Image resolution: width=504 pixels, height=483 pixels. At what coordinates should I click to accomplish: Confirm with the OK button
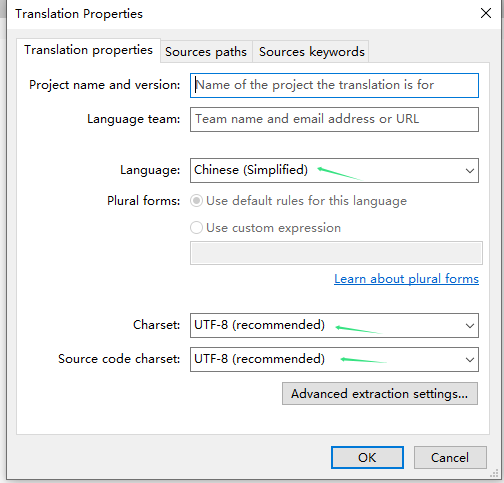pyautogui.click(x=367, y=458)
